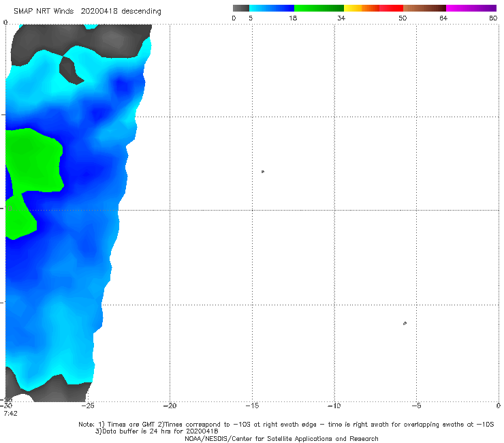
Task: Click the swath time label '7:42'
Action: coord(11,413)
